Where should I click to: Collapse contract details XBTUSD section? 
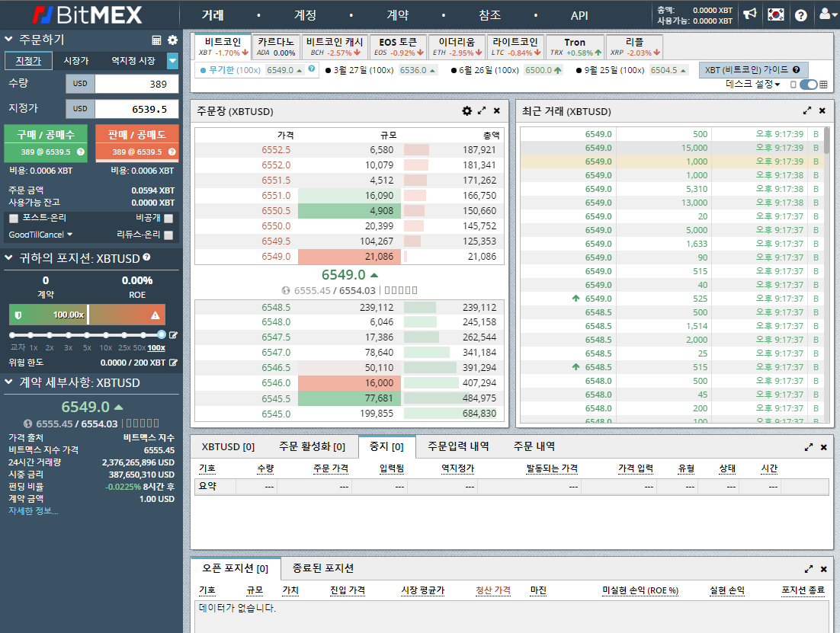pyautogui.click(x=8, y=382)
